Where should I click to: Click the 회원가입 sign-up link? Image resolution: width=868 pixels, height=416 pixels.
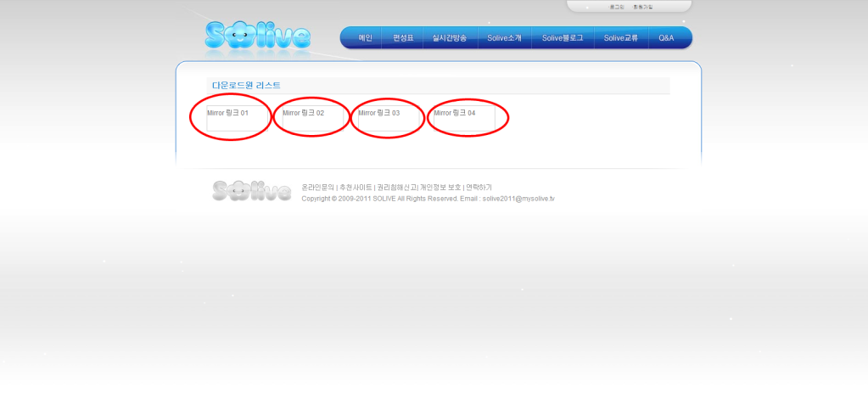tap(643, 7)
